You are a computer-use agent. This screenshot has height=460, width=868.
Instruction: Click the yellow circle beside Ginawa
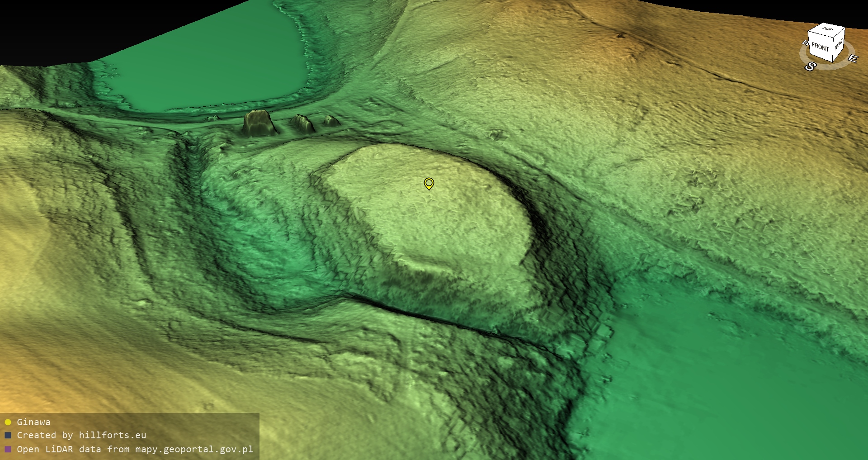(8, 422)
